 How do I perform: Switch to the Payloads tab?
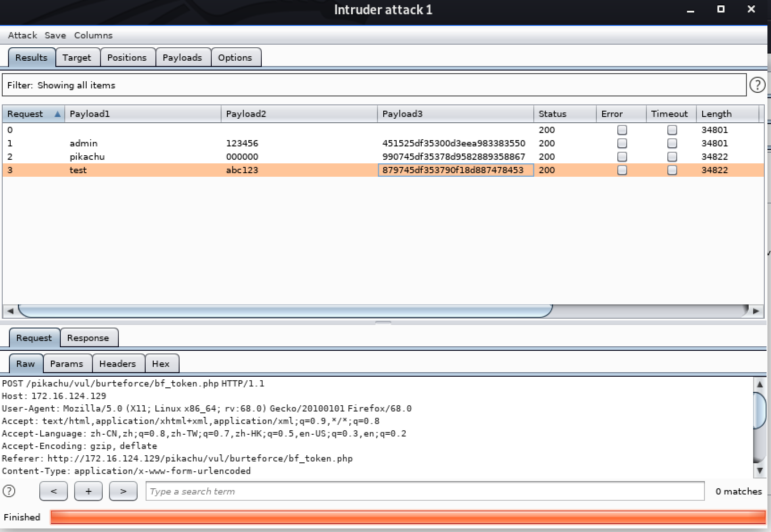pyautogui.click(x=182, y=58)
